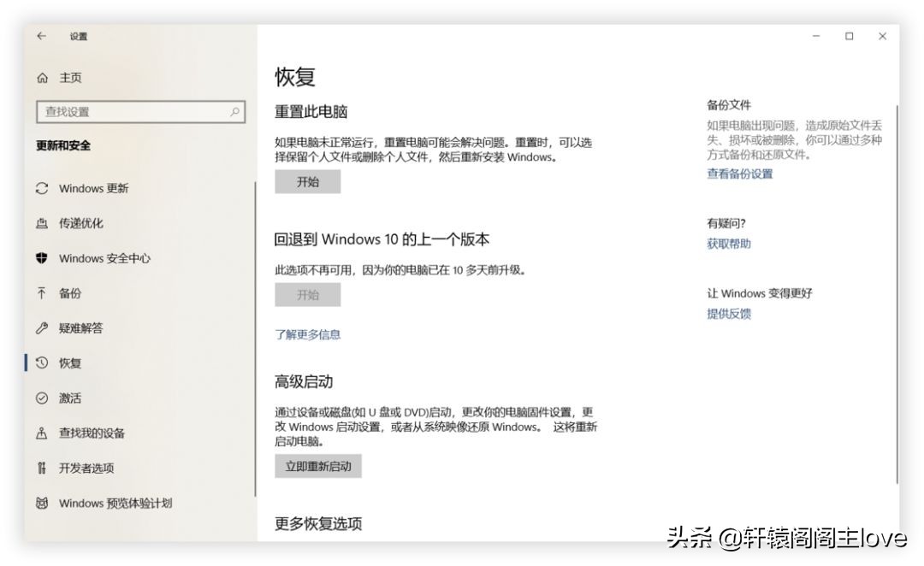Open 激活 via its checkmark icon
Screen dimensions: 924x566
tap(41, 398)
